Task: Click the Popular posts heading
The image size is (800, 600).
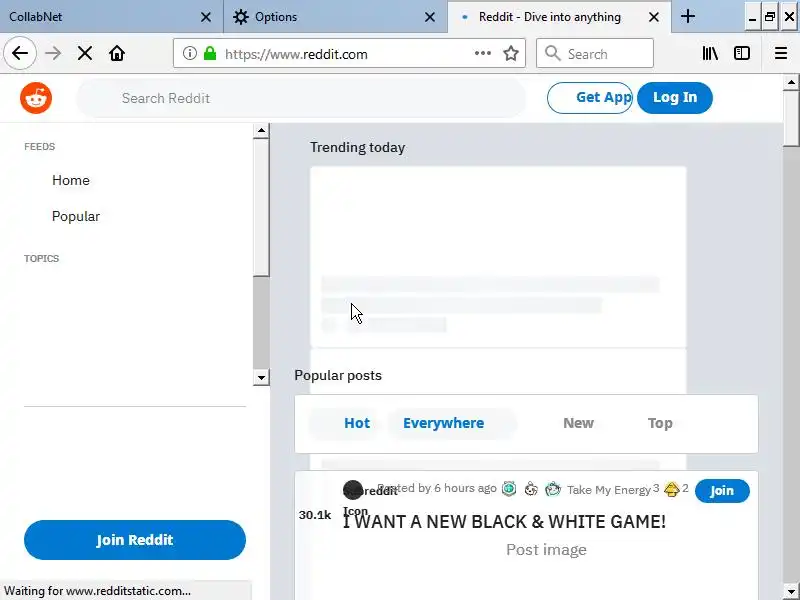Action: 338,376
